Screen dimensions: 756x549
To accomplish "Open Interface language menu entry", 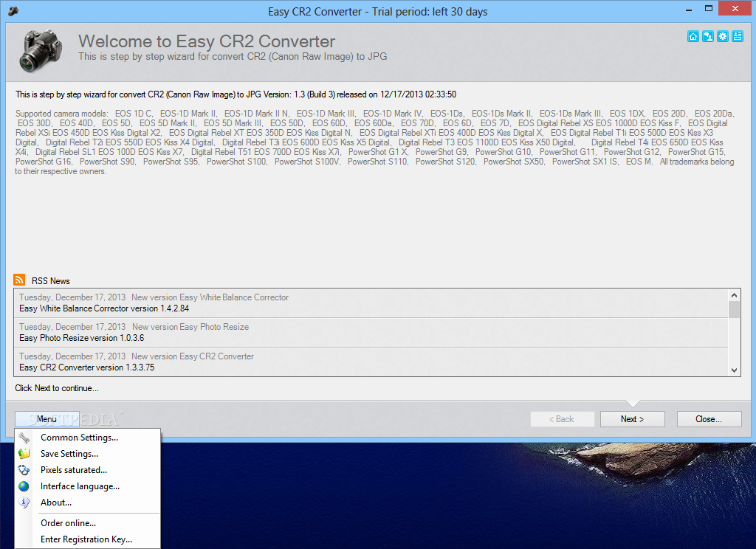I will tap(87, 486).
